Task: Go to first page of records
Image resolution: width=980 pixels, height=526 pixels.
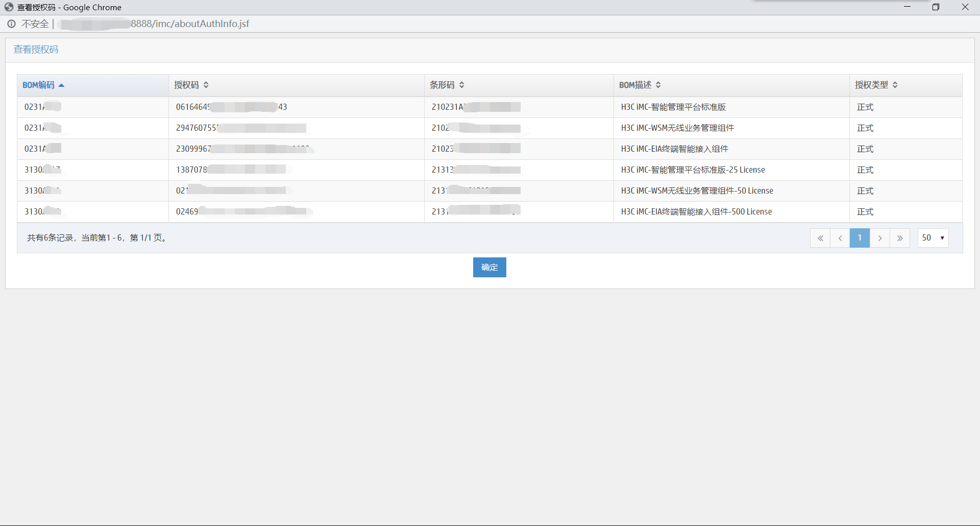Action: 820,238
